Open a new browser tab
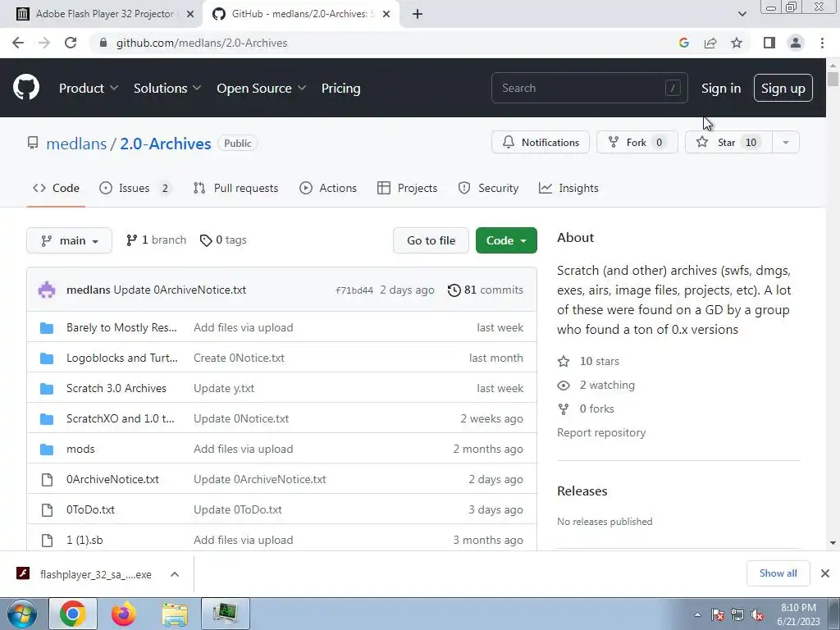This screenshot has height=630, width=840. click(418, 14)
